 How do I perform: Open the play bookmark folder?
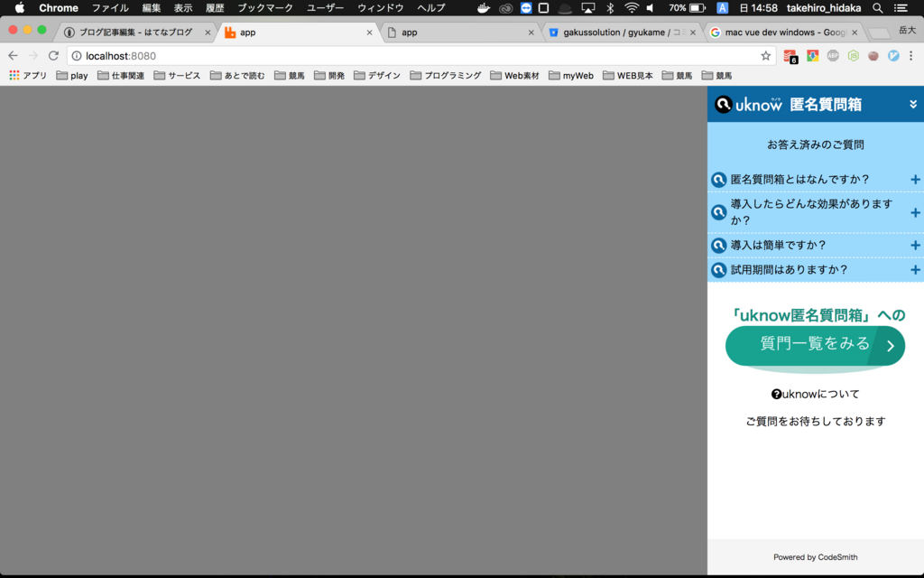click(72, 76)
